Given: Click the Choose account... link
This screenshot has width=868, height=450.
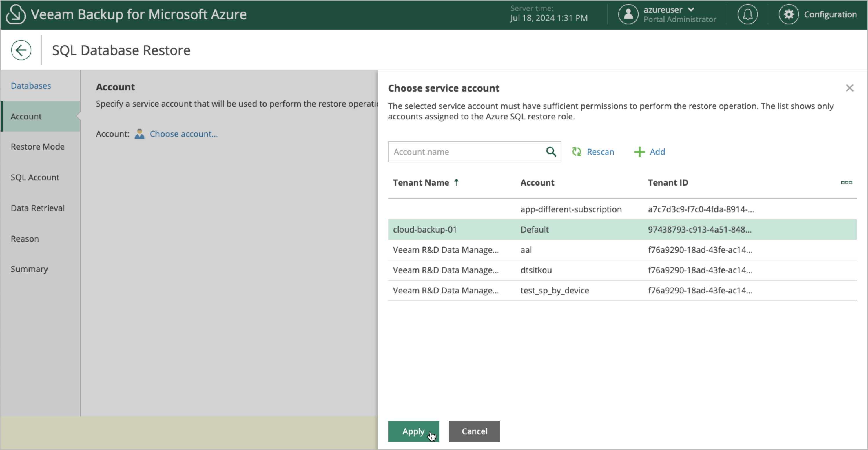Looking at the screenshot, I should click(x=184, y=134).
